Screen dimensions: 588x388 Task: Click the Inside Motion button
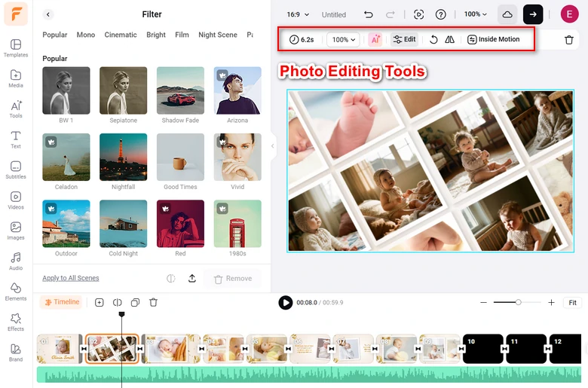point(494,39)
